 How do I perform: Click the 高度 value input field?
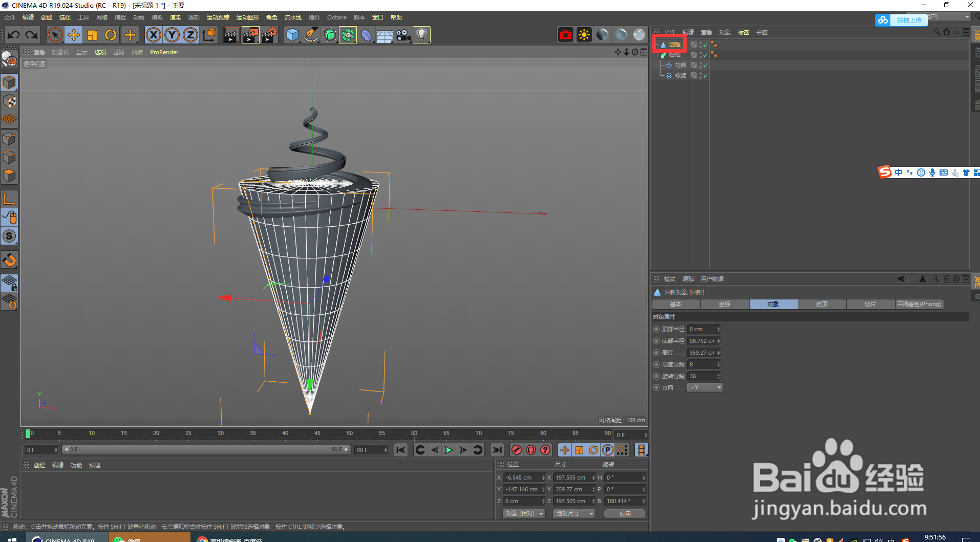701,353
